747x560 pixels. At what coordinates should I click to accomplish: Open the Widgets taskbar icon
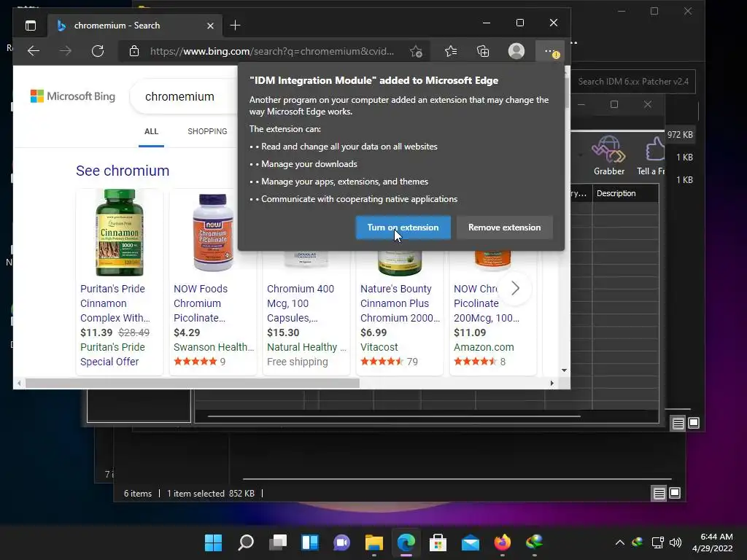(309, 542)
